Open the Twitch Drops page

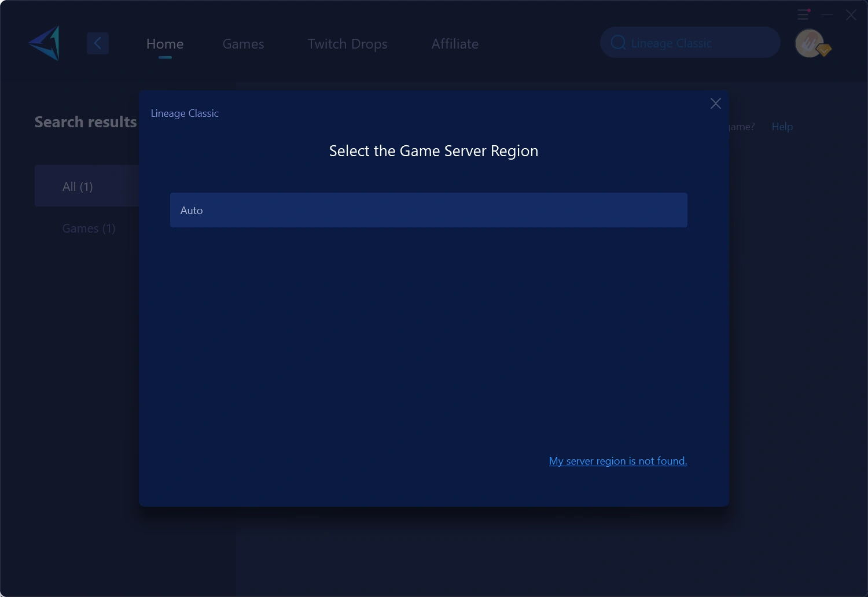(347, 43)
